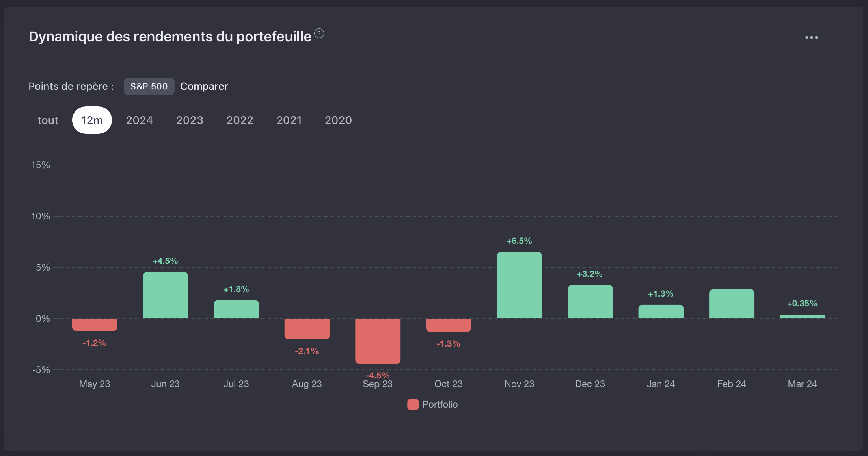This screenshot has height=456, width=868.
Task: Toggle the Portfolio legend swatch
Action: click(x=413, y=404)
